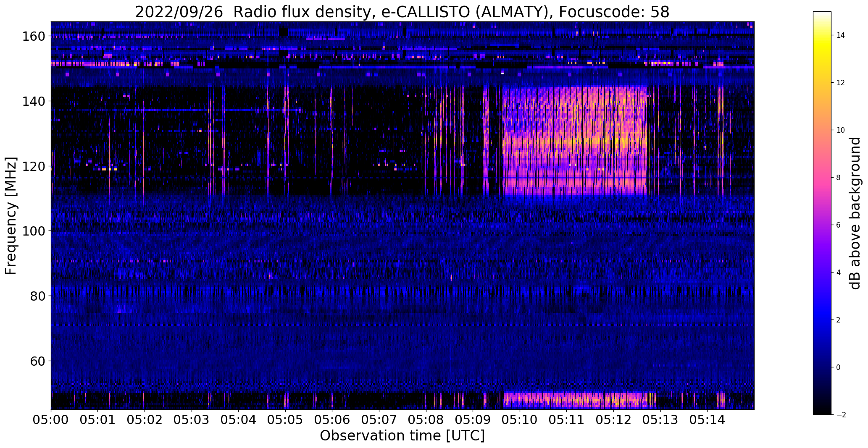Click the 05:02 time tick label

[x=145, y=420]
